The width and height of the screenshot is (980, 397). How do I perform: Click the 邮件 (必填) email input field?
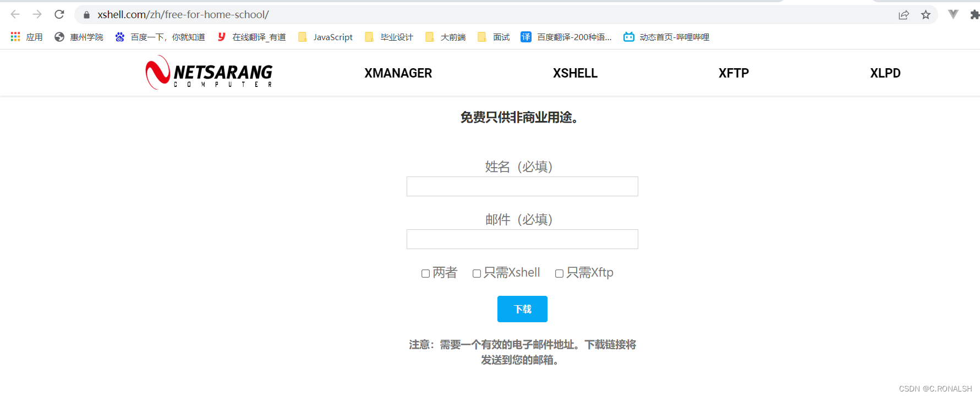click(522, 239)
